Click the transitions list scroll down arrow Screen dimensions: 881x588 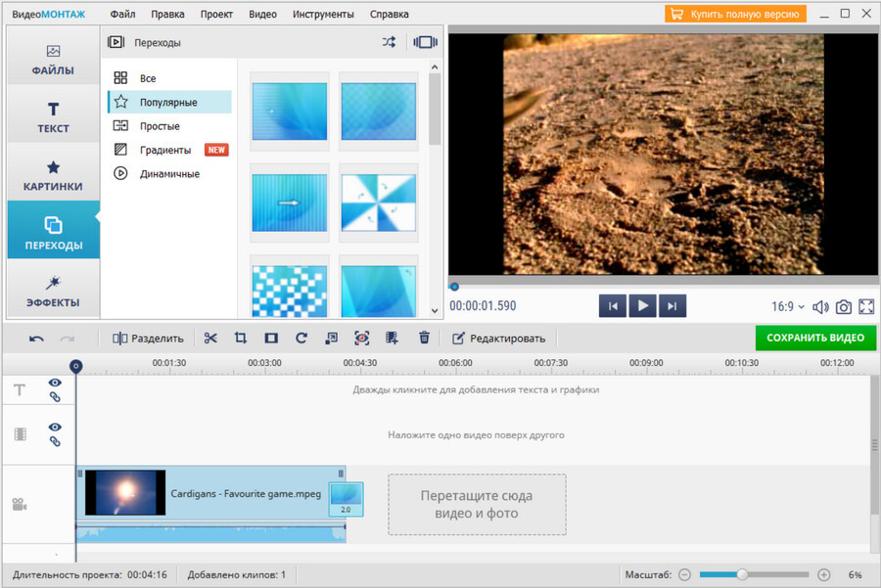point(435,310)
